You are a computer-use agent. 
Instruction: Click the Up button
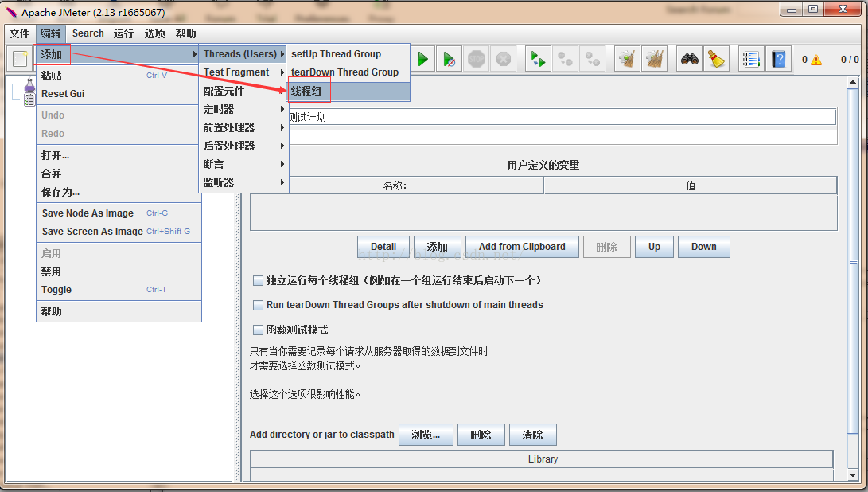[654, 247]
